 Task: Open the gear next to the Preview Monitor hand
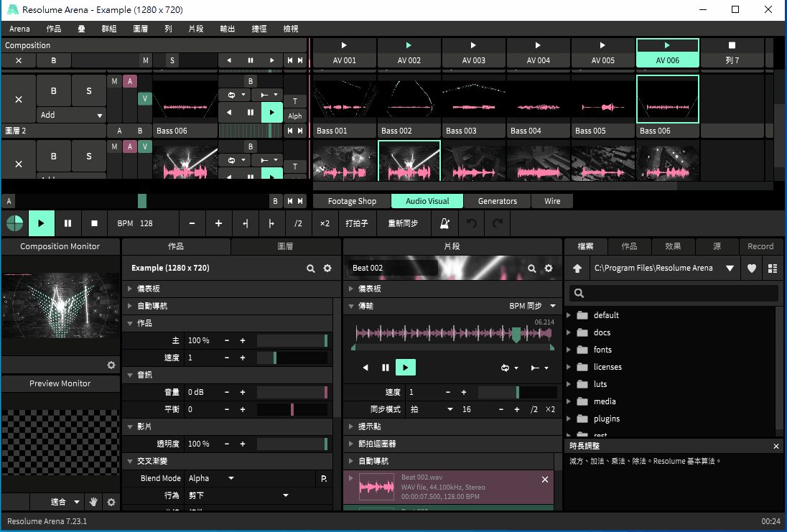[x=111, y=502]
